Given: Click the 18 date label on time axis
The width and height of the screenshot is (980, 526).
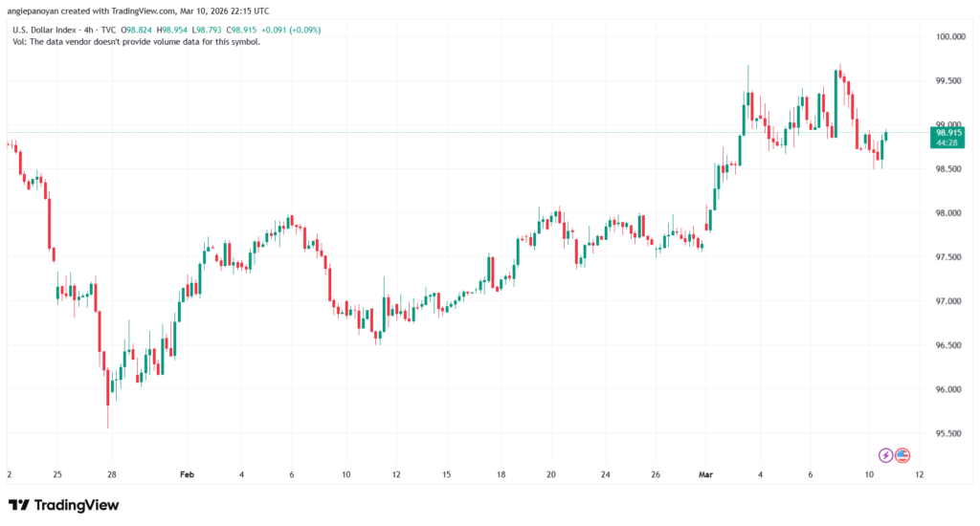Looking at the screenshot, I should [x=501, y=474].
